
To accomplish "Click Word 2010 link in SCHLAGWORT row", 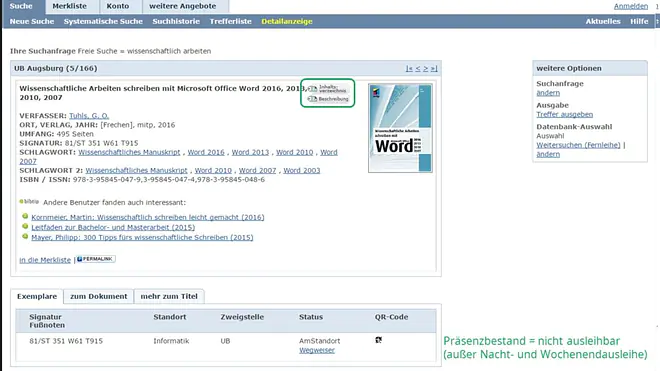I will 295,152.
